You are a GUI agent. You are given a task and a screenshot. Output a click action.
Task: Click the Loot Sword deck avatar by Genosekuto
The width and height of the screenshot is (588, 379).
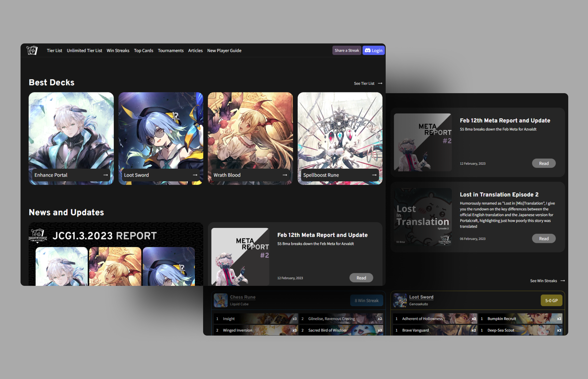[400, 300]
